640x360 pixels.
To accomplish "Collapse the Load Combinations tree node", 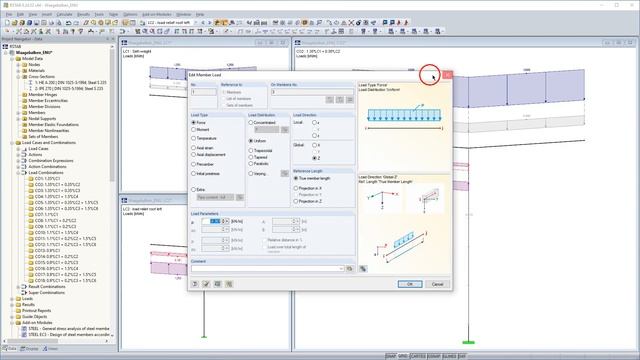I will pos(18,173).
